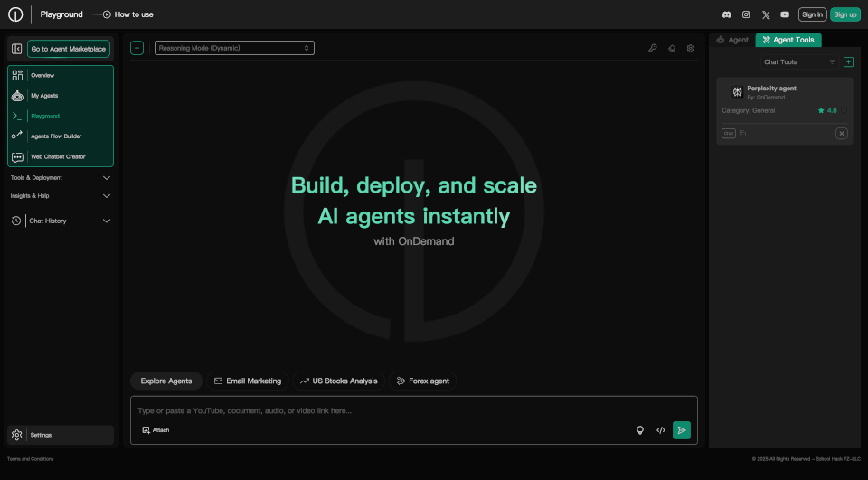
Task: Click the Sign up button
Action: (x=844, y=14)
